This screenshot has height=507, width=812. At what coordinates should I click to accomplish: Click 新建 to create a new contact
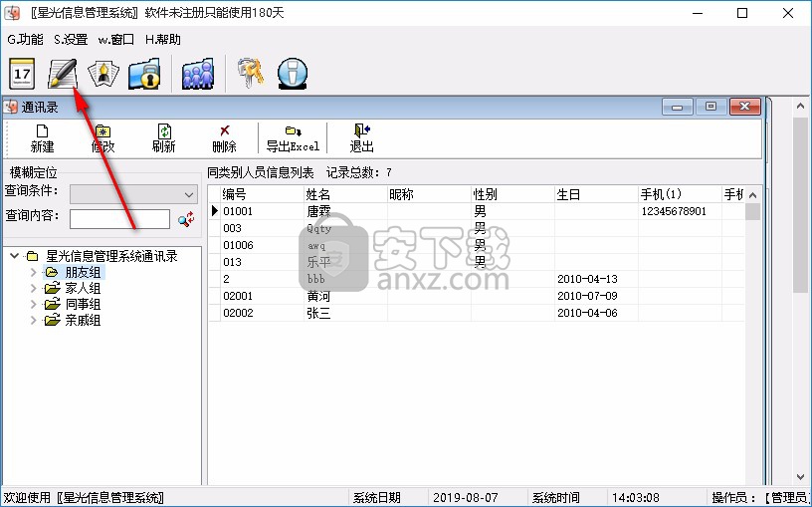pyautogui.click(x=42, y=138)
